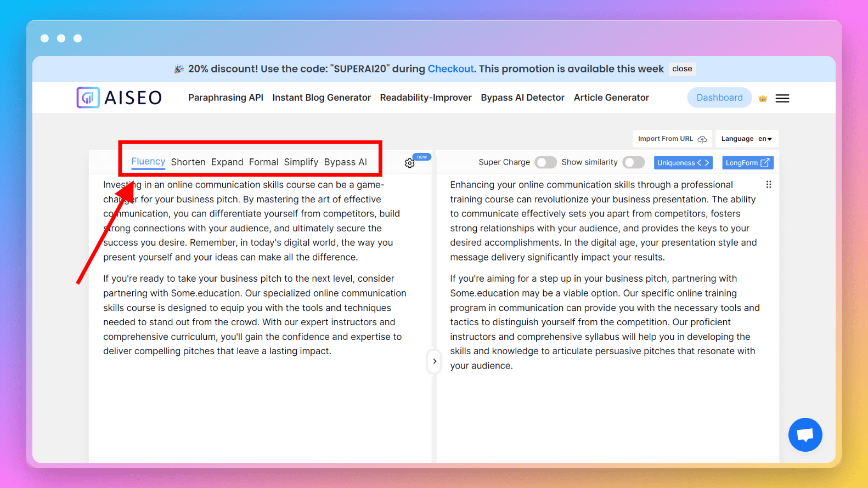The height and width of the screenshot is (488, 868).
Task: Click the crown premium icon
Action: (762, 98)
